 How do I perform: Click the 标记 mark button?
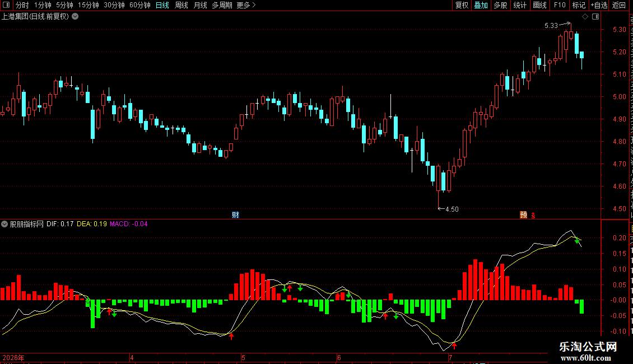(x=579, y=5)
